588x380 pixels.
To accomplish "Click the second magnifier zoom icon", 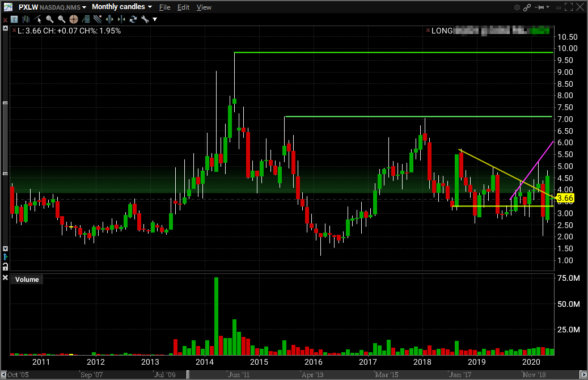I will 61,19.
